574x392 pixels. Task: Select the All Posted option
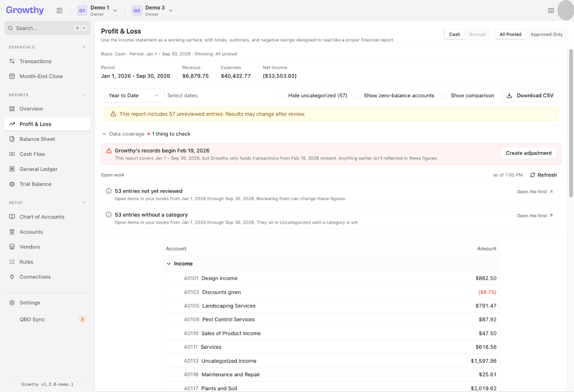[x=510, y=34]
